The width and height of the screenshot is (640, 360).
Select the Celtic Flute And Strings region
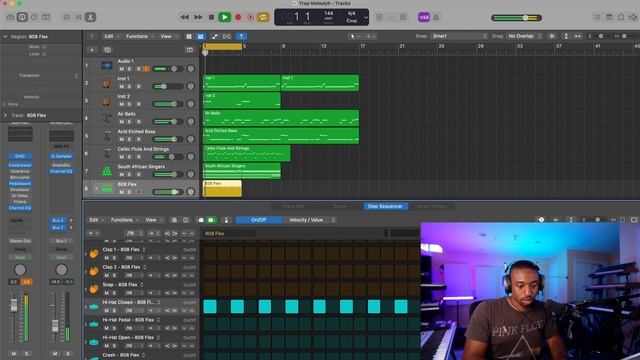click(247, 153)
